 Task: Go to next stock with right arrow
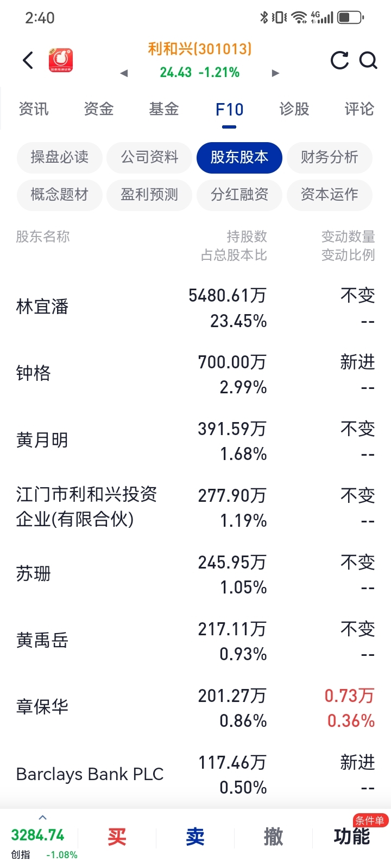pyautogui.click(x=275, y=73)
